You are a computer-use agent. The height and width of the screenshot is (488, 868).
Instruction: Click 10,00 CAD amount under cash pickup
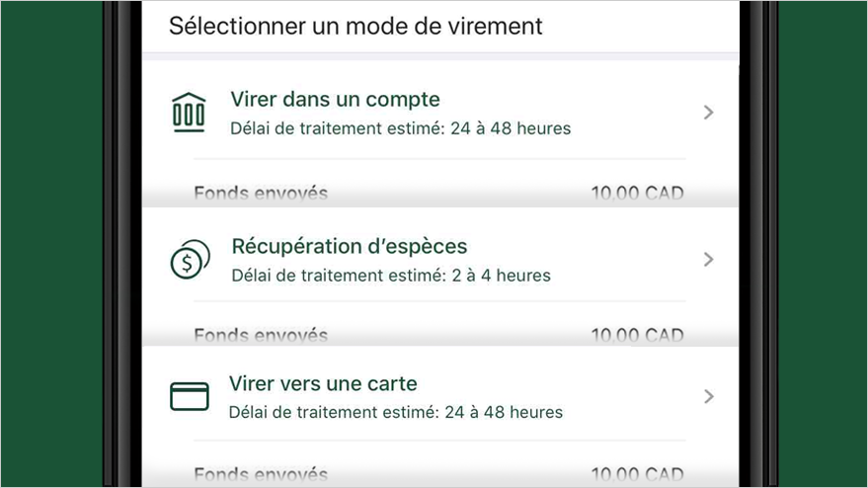[x=637, y=335]
